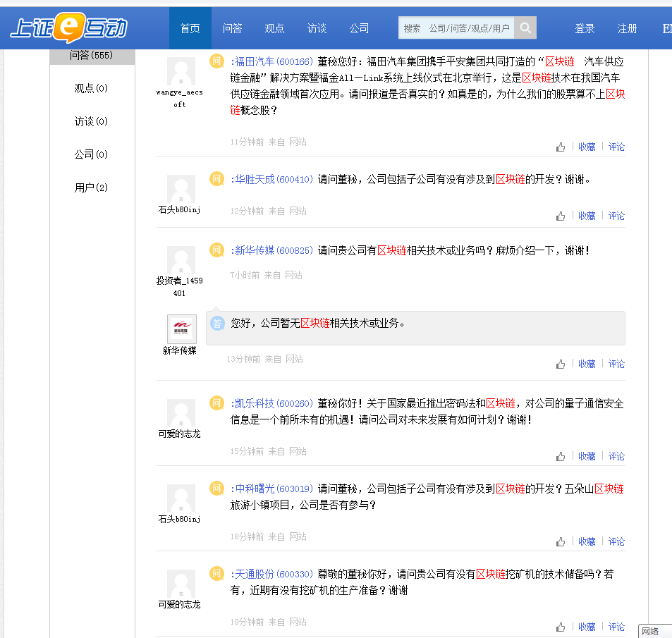Like the 天通股份 question with thumbs-up
Screen dimensions: 672x638
tap(561, 627)
